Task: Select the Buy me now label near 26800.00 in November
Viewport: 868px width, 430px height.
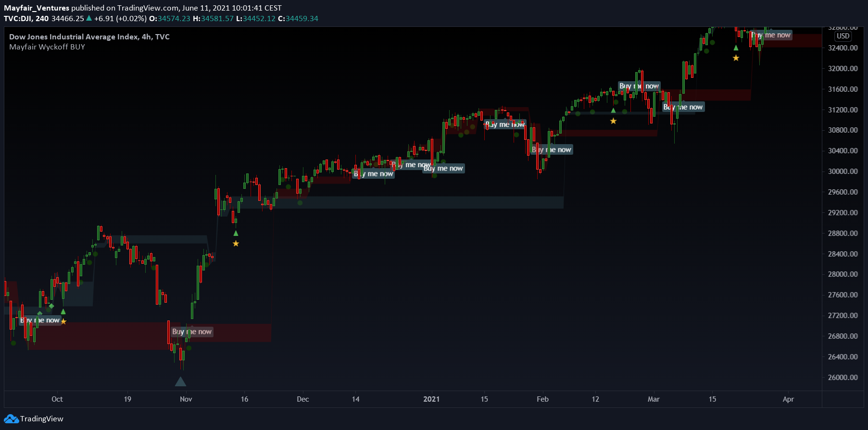Action: click(192, 332)
